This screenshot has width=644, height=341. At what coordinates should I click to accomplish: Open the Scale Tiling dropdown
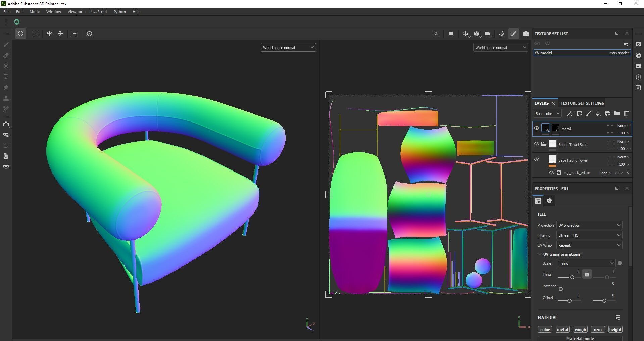point(587,263)
